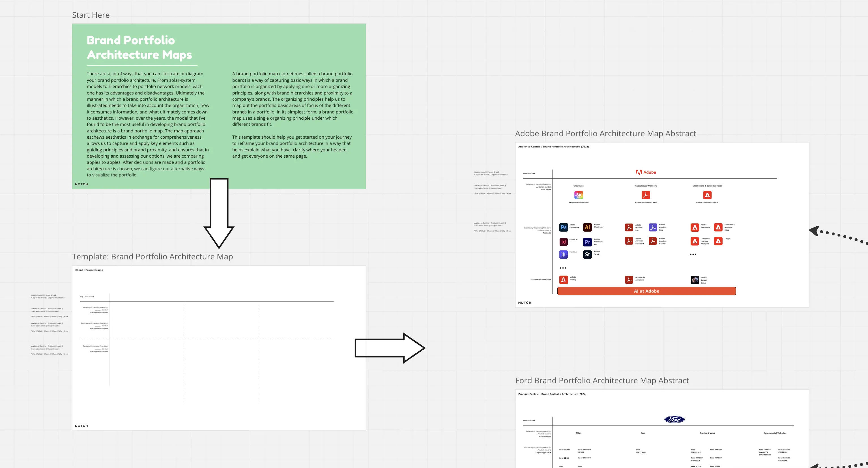Click the Adobe Sensei GenAI icon
868x468 pixels.
(695, 280)
